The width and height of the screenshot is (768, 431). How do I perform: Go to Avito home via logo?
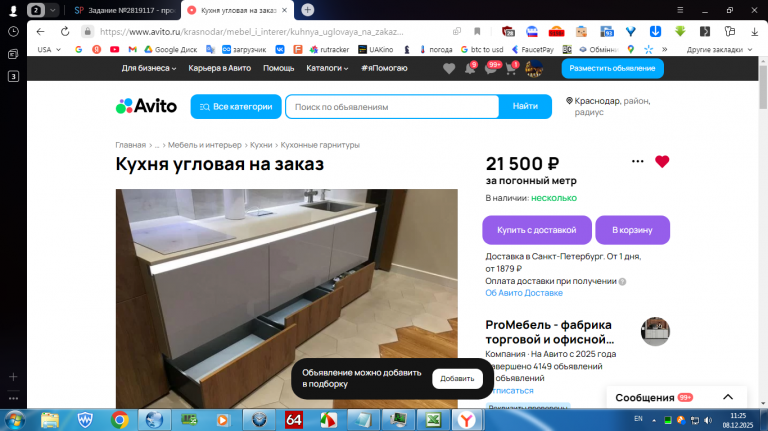pos(146,106)
